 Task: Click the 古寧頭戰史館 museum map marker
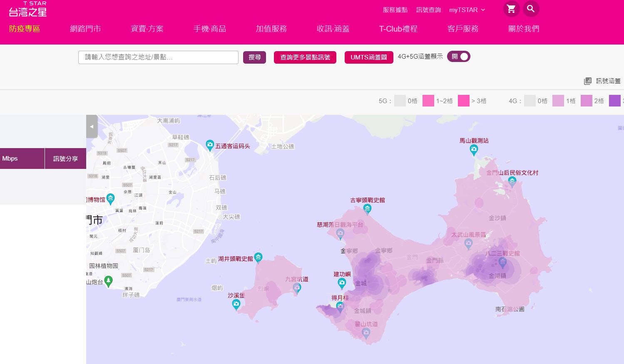click(367, 208)
